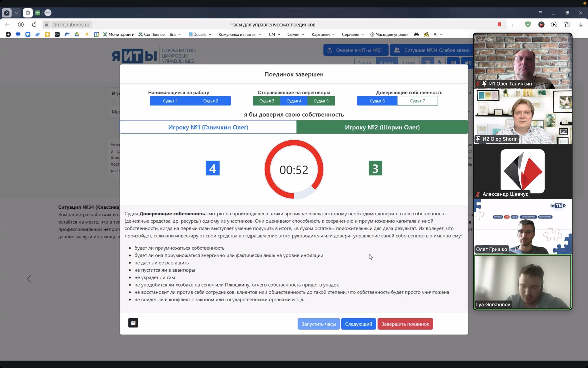Viewport: 588px width, 368px height.
Task: Click the newspaper icon in dialog footer
Action: pos(133,323)
